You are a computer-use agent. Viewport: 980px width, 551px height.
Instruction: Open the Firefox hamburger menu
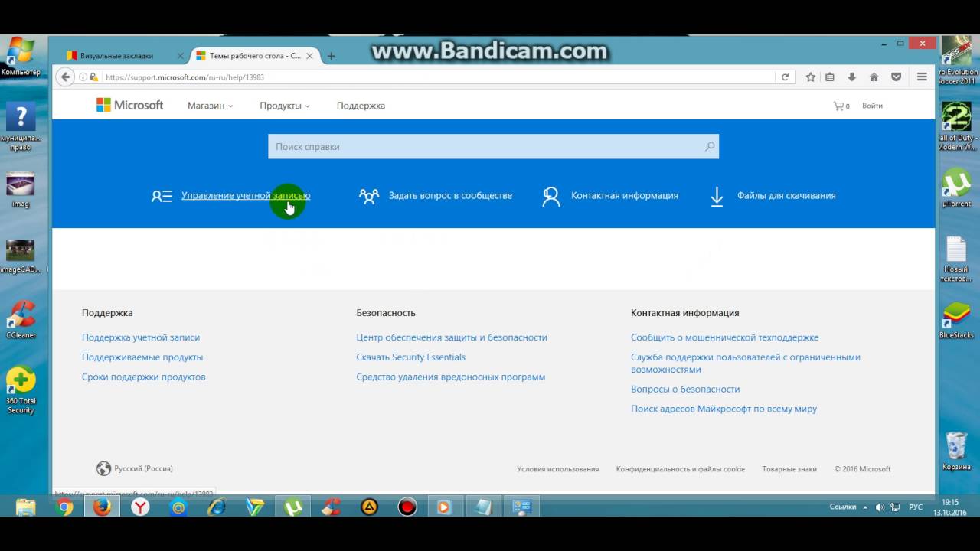(x=922, y=77)
